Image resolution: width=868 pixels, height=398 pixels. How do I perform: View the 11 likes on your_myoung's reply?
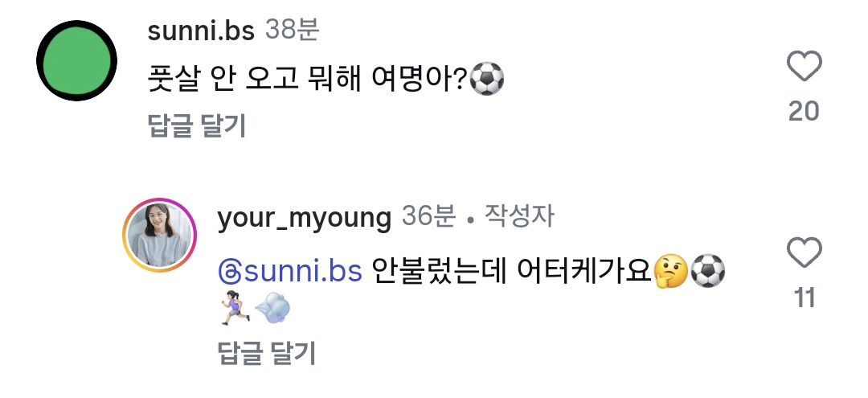(x=804, y=299)
